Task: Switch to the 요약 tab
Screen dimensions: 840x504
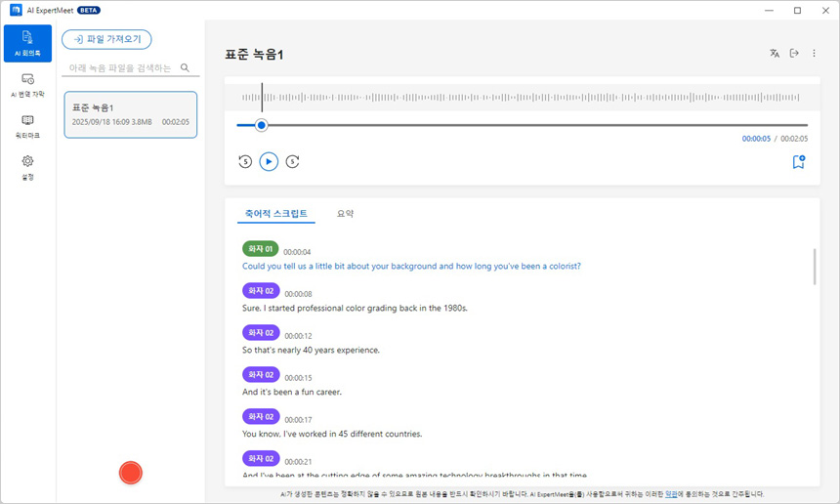Action: 345,213
